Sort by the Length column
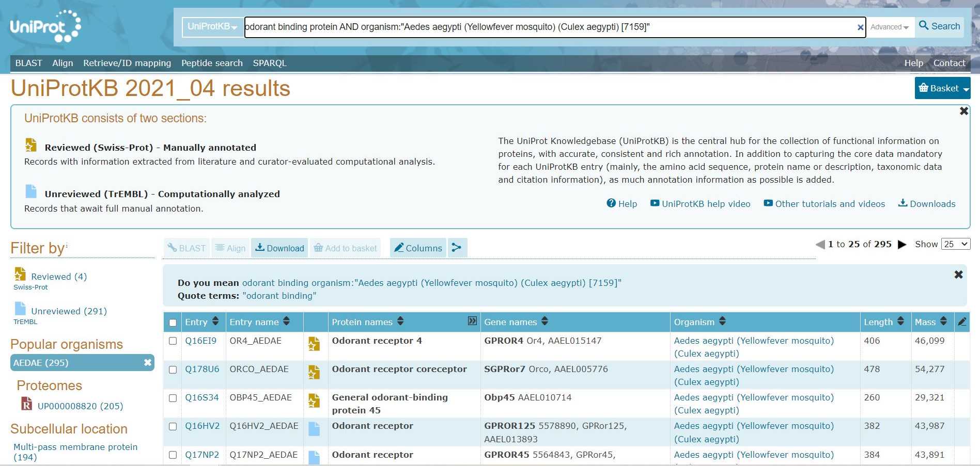The image size is (980, 466). click(x=900, y=322)
